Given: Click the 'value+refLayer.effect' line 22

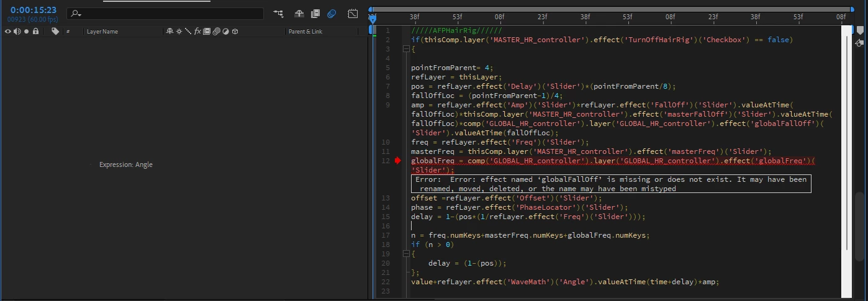Looking at the screenshot, I should pos(565,282).
